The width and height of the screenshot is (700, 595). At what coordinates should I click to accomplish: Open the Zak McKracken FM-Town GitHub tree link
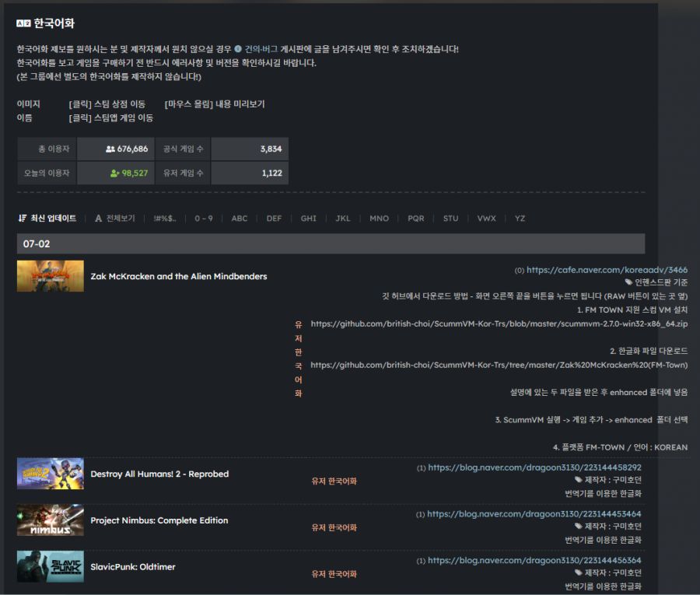click(x=499, y=365)
